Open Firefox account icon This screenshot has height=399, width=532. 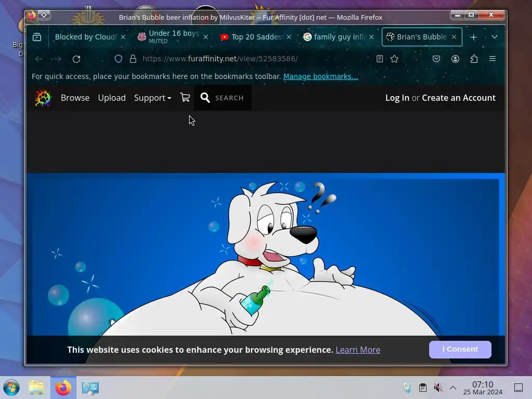click(455, 59)
